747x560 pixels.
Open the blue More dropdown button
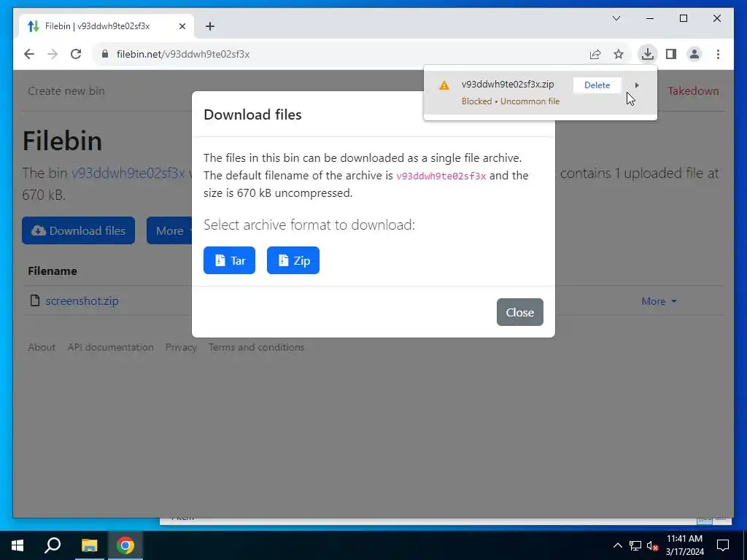point(169,230)
